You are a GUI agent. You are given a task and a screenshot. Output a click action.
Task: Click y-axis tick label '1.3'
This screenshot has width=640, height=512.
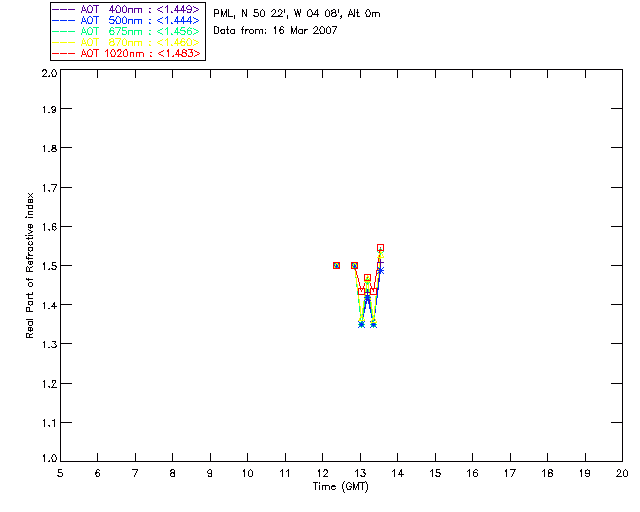[49, 344]
